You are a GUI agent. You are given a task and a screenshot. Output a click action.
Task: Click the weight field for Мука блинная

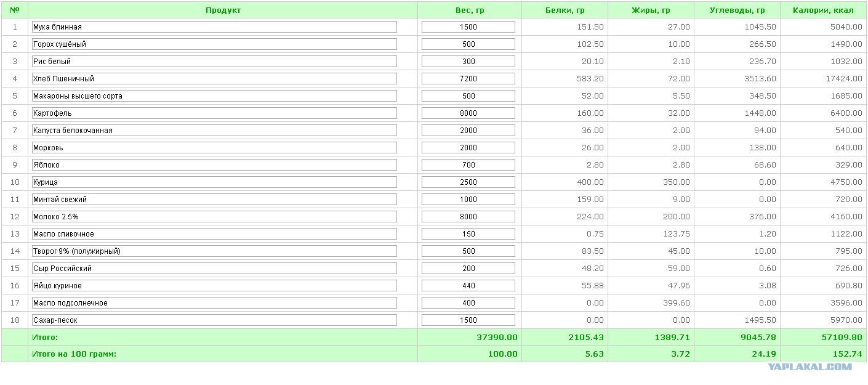468,27
